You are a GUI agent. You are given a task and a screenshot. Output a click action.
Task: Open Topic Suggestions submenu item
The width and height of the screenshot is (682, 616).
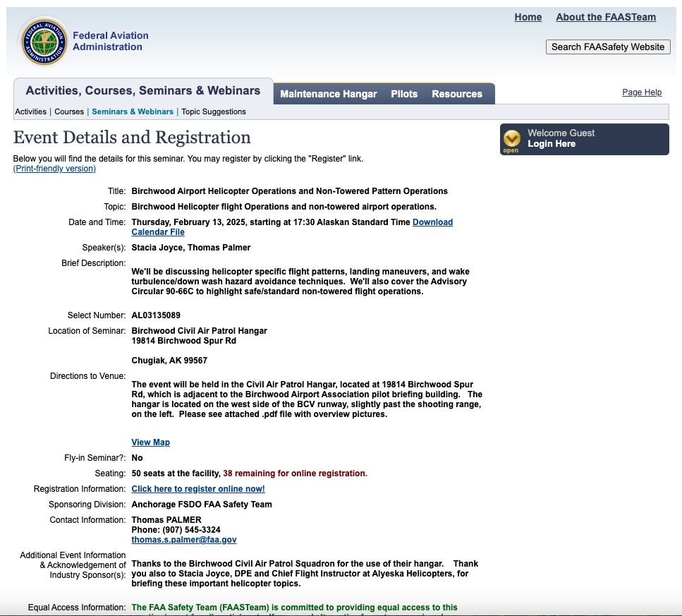coord(214,111)
